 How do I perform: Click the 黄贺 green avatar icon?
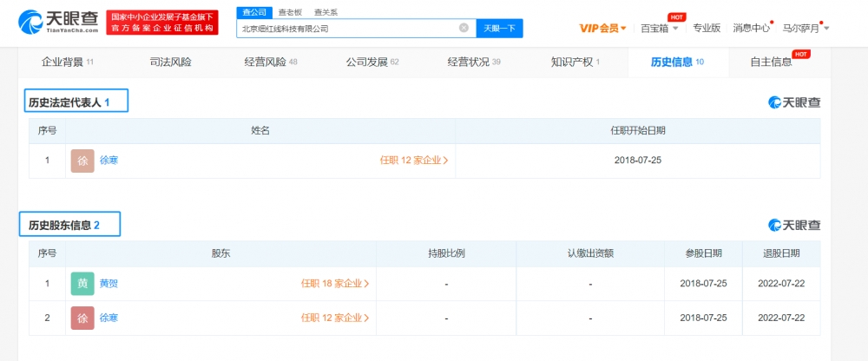(x=82, y=283)
